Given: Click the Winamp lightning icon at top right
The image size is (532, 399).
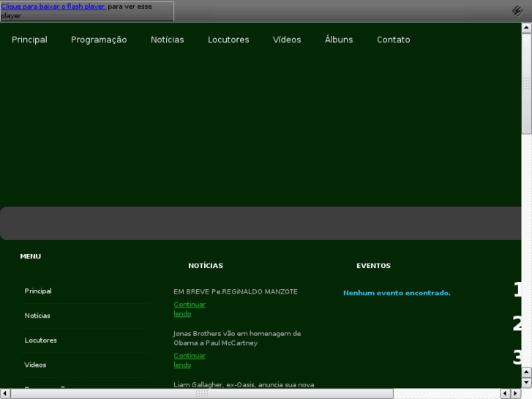Looking at the screenshot, I should (x=517, y=11).
